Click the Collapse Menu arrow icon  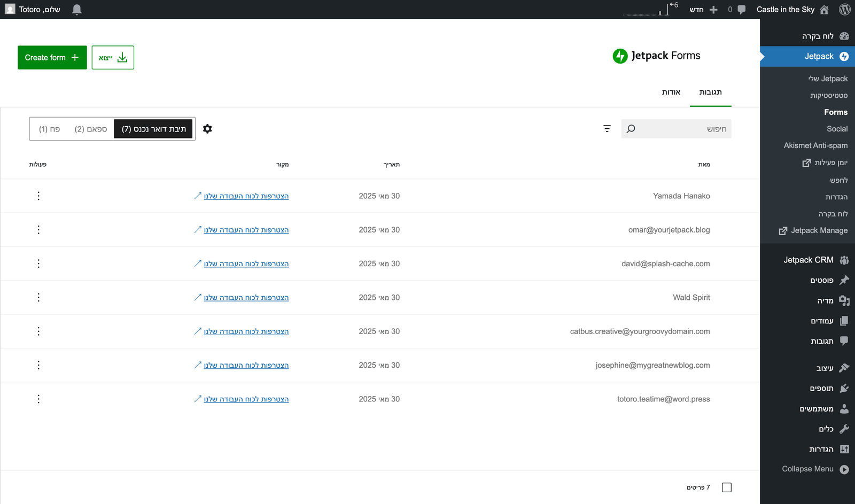844,469
